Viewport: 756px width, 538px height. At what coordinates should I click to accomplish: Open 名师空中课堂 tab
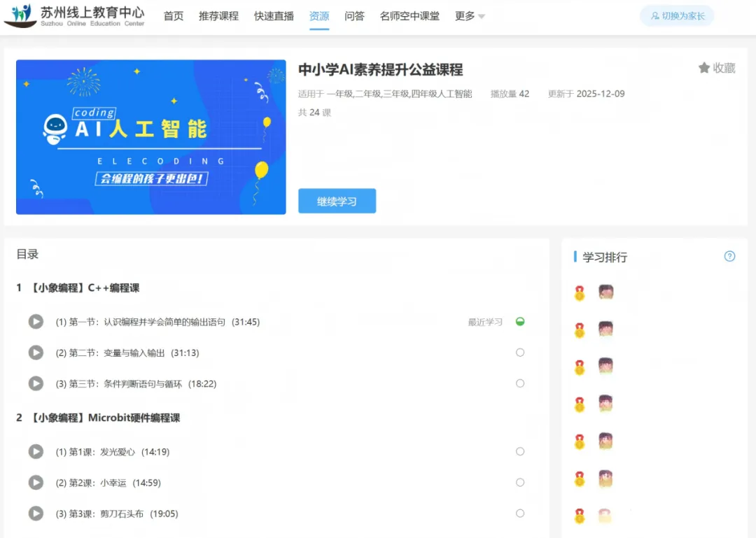[x=409, y=16]
